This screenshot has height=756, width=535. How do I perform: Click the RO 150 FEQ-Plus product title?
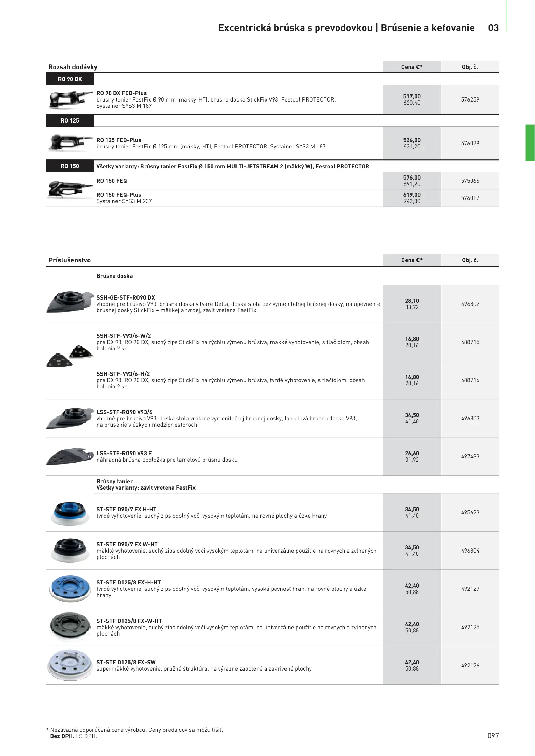119,195
